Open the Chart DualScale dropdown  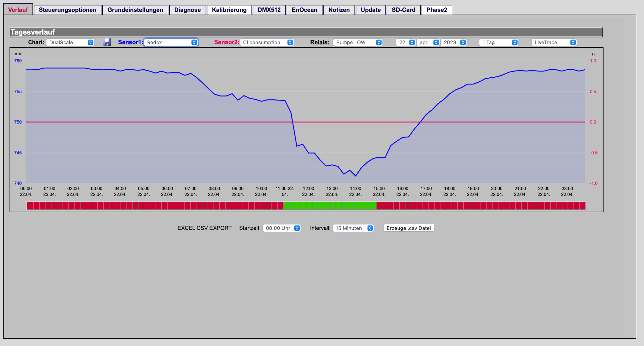70,42
